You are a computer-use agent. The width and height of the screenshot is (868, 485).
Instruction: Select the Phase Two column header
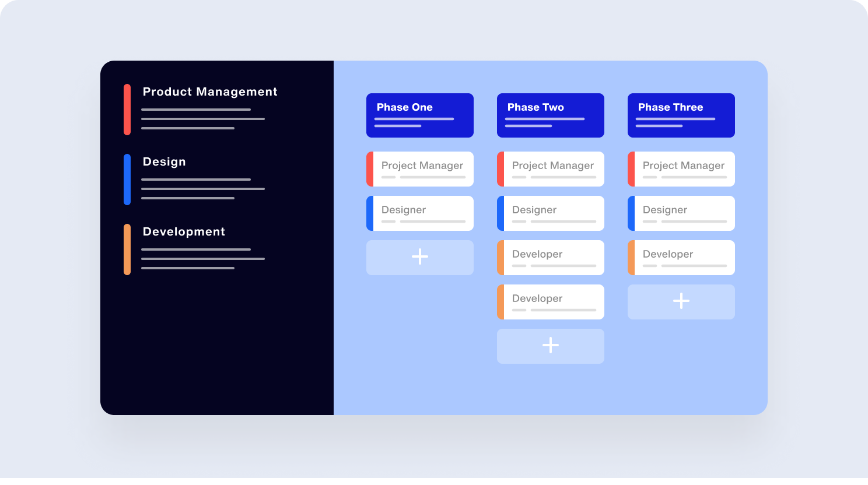tap(551, 115)
